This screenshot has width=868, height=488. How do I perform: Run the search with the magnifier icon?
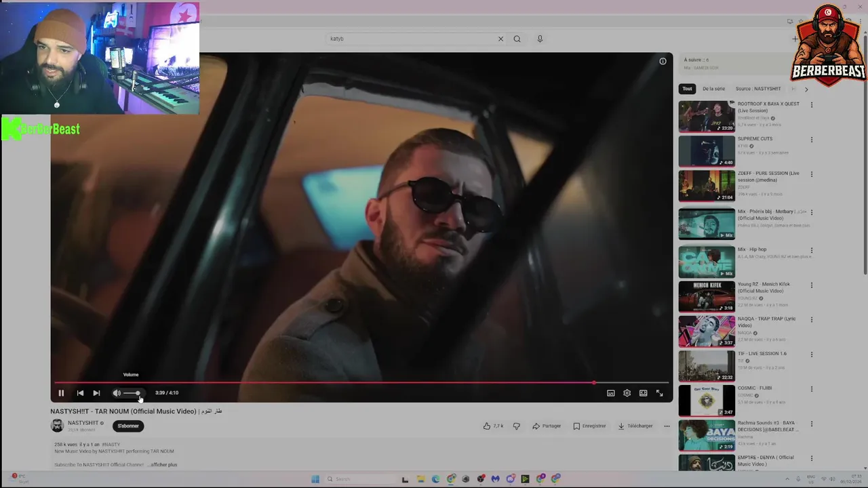[x=517, y=39]
